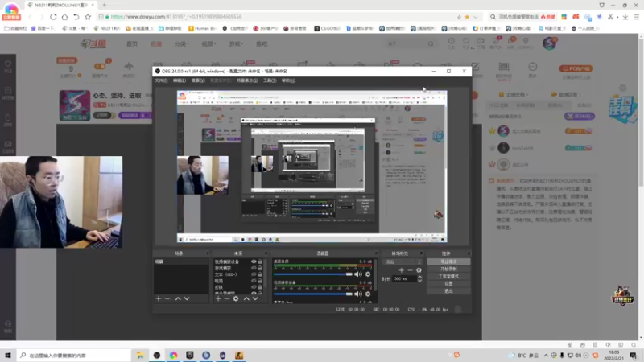
Task: Open the Mixer panel dock menu
Action: click(x=376, y=253)
